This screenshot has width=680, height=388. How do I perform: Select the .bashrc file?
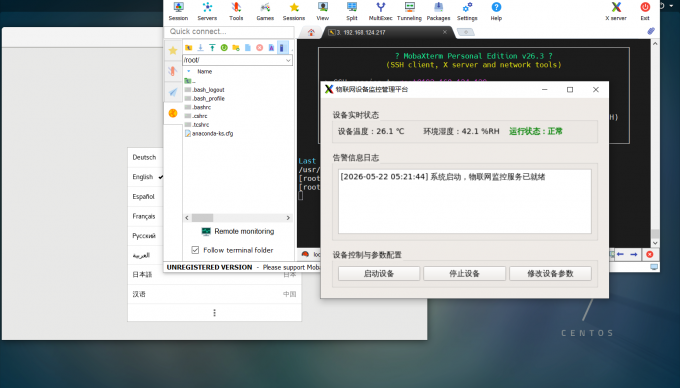tap(198, 107)
